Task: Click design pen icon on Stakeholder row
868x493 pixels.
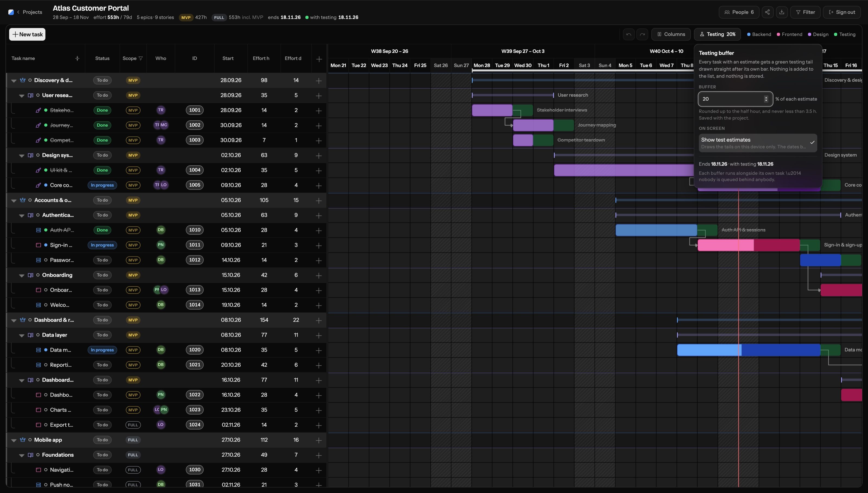Action: pos(38,110)
